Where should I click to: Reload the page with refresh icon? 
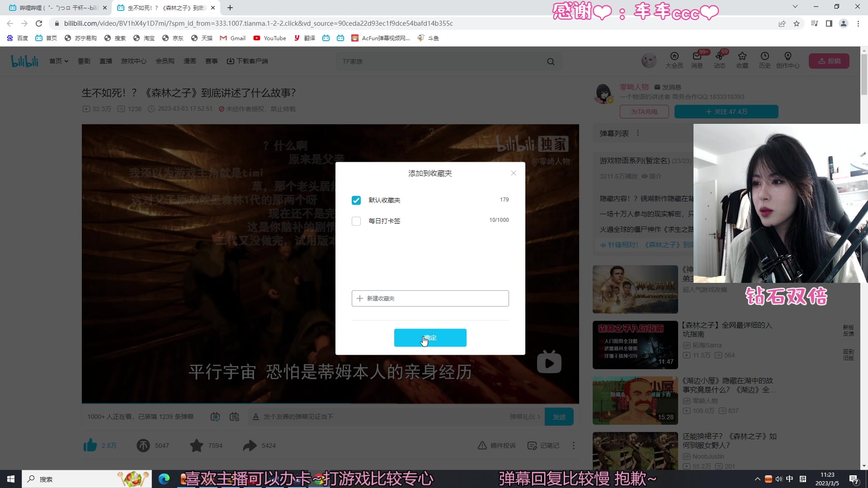[39, 23]
